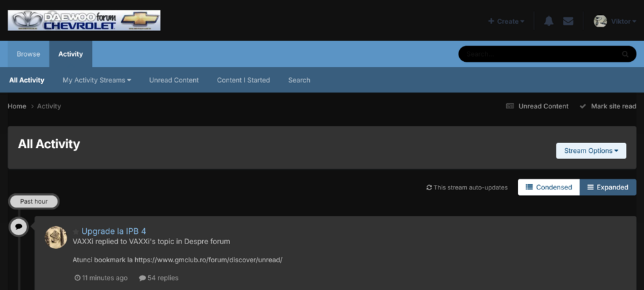Open the notifications bell icon
The image size is (644, 290).
[549, 21]
